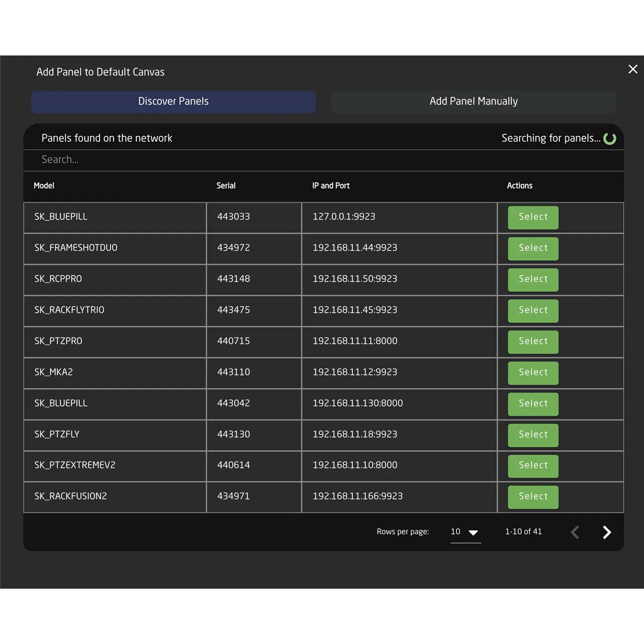The image size is (644, 644).
Task: Click serial number 440614
Action: tap(233, 465)
